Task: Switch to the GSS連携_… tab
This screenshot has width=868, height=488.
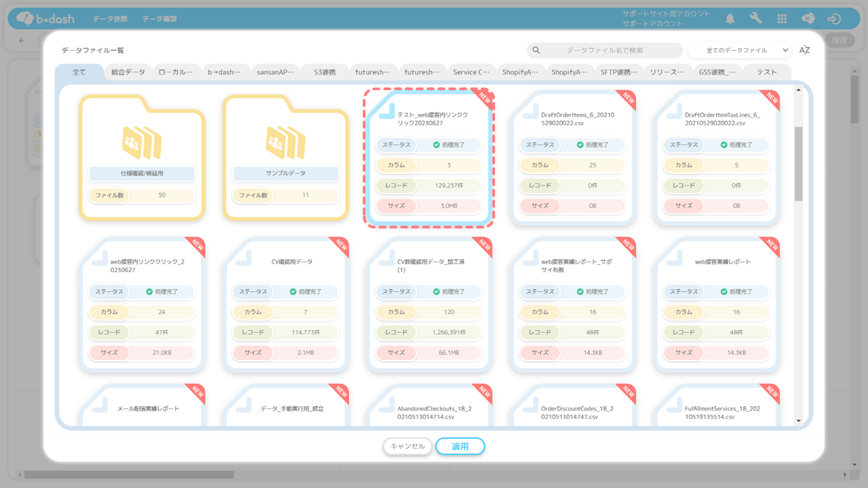Action: [x=717, y=72]
